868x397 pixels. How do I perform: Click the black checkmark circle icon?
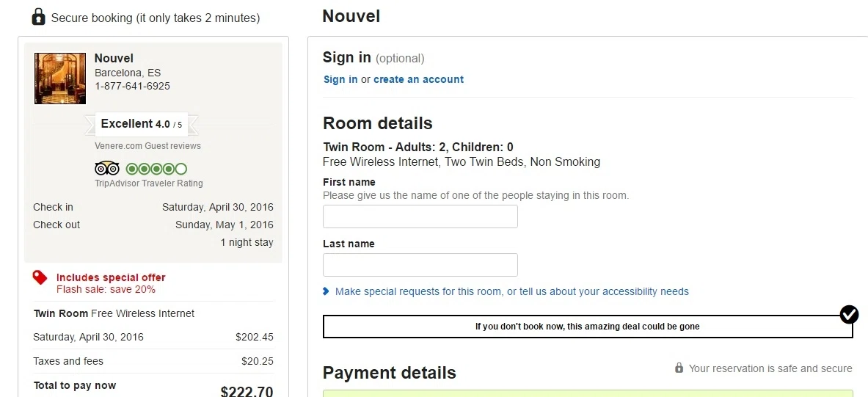point(849,315)
